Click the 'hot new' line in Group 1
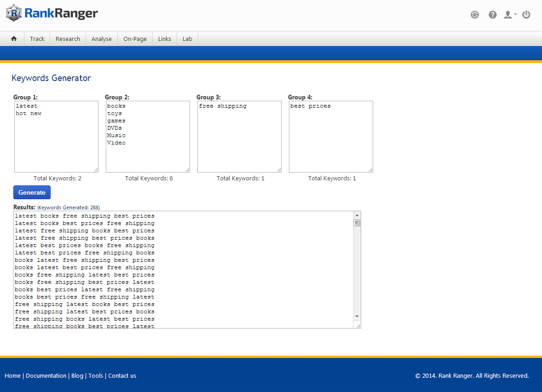The width and height of the screenshot is (542, 392). point(29,113)
